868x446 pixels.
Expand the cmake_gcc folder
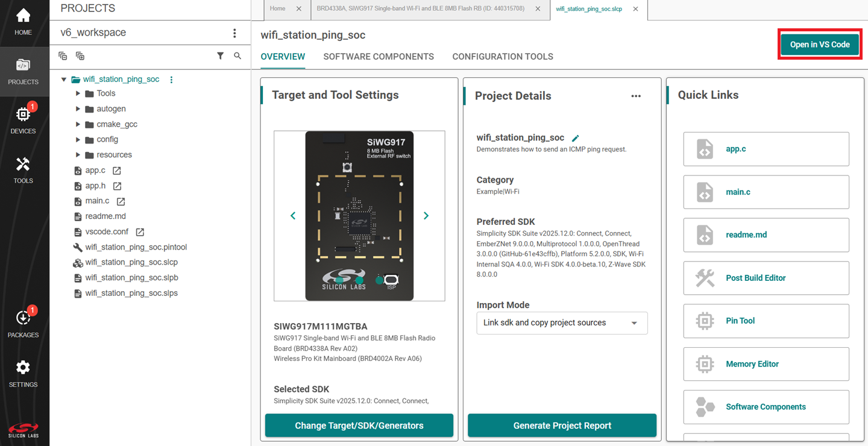(x=78, y=124)
